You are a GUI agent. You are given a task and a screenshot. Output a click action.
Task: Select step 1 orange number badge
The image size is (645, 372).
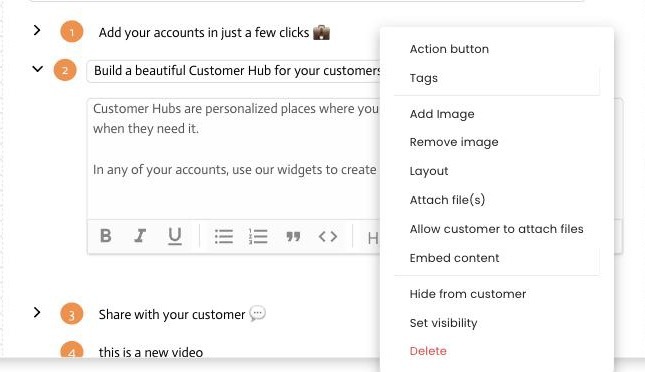pos(72,32)
